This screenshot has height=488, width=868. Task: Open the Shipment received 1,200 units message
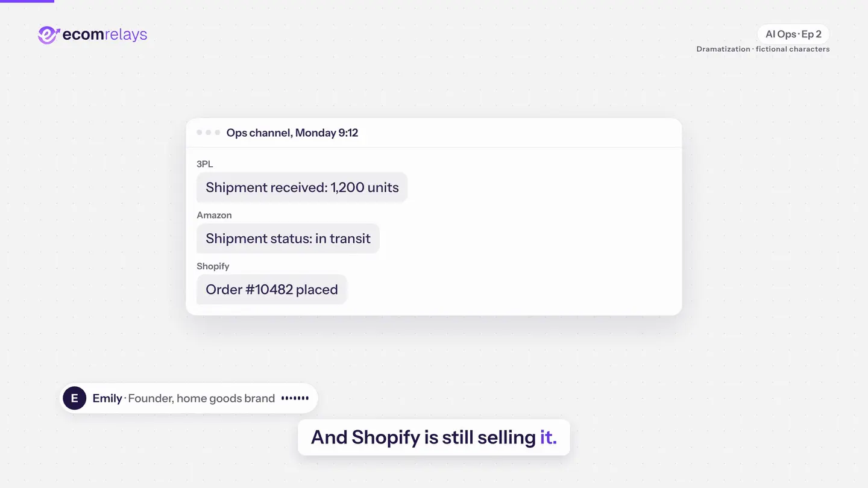[x=302, y=187]
